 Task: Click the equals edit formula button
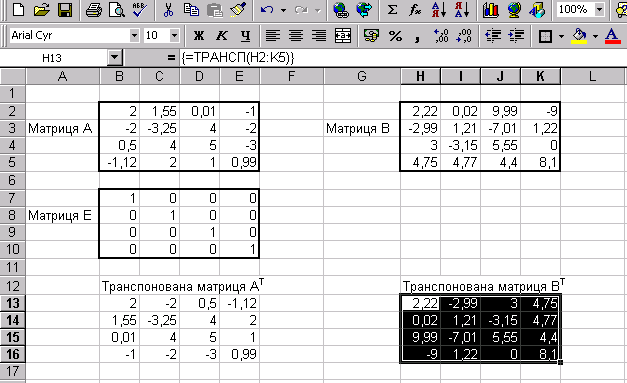coord(171,58)
